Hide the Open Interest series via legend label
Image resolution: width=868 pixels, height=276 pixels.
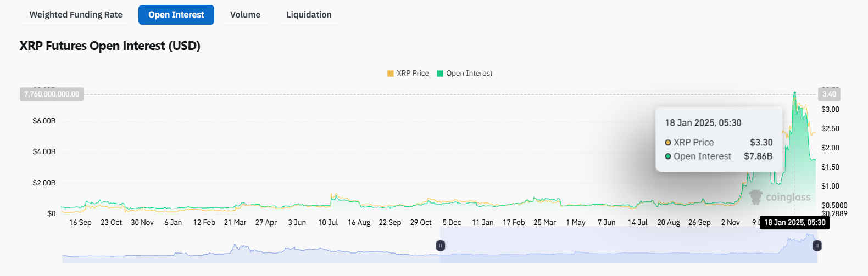(x=469, y=74)
